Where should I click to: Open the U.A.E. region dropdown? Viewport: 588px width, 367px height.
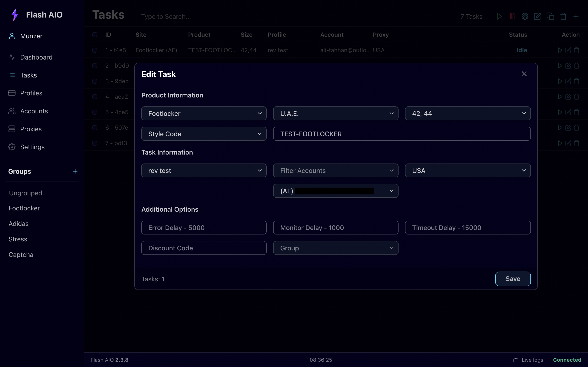[336, 113]
